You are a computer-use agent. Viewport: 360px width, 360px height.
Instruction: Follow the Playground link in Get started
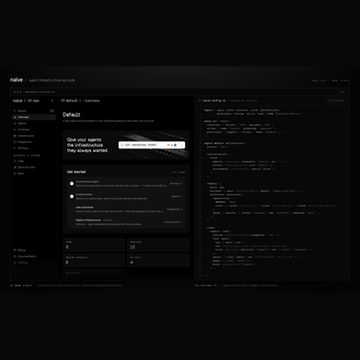pos(175,209)
